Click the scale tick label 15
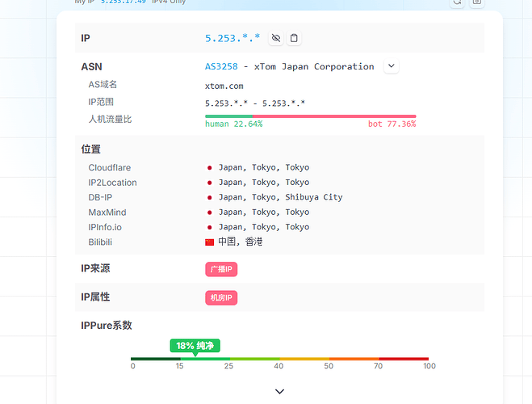 click(179, 366)
